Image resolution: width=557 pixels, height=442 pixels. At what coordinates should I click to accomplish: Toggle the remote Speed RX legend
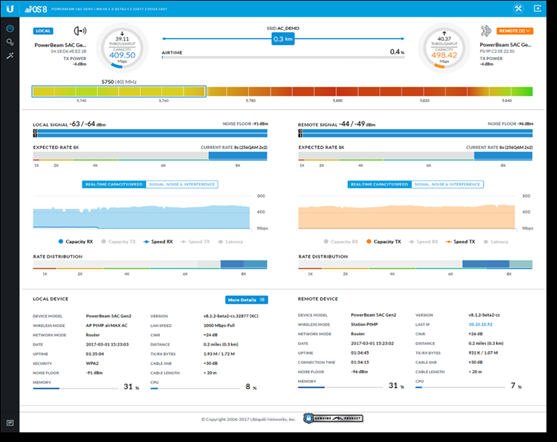coord(423,242)
